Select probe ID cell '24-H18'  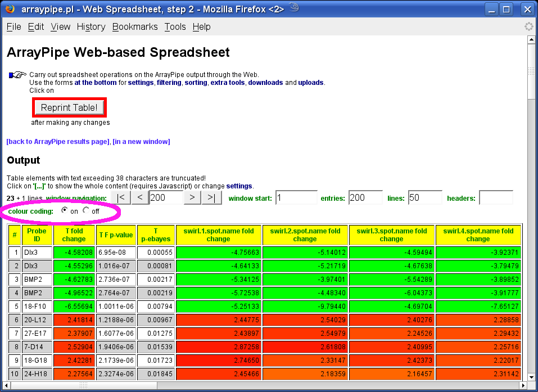pyautogui.click(x=37, y=374)
